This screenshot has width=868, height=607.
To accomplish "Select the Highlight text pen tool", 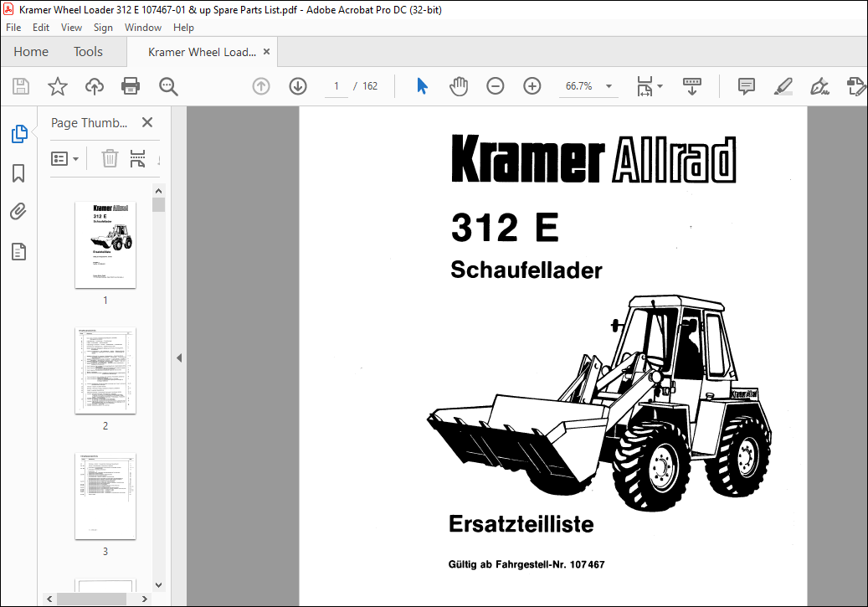I will tap(783, 86).
